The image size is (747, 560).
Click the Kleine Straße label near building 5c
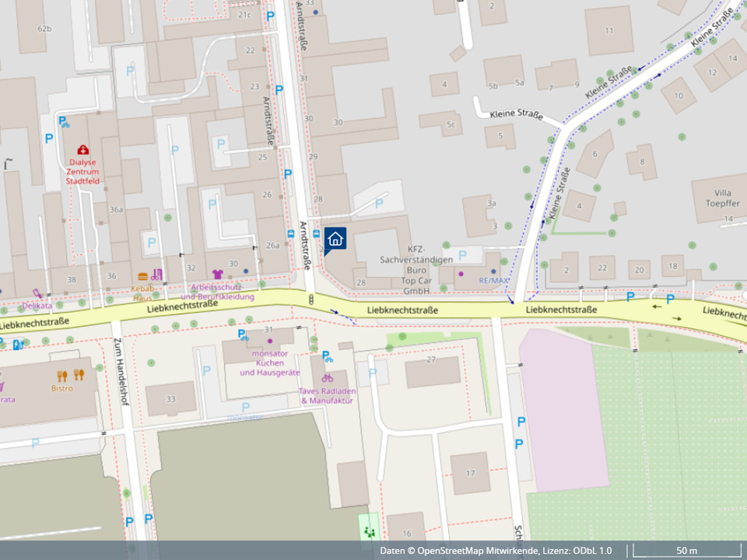click(x=516, y=115)
